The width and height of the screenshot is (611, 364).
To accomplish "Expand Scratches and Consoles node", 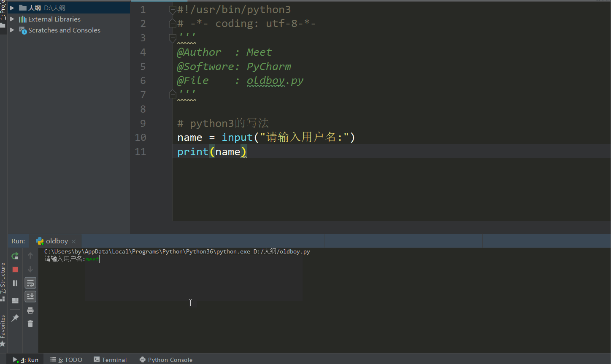I will (x=12, y=30).
